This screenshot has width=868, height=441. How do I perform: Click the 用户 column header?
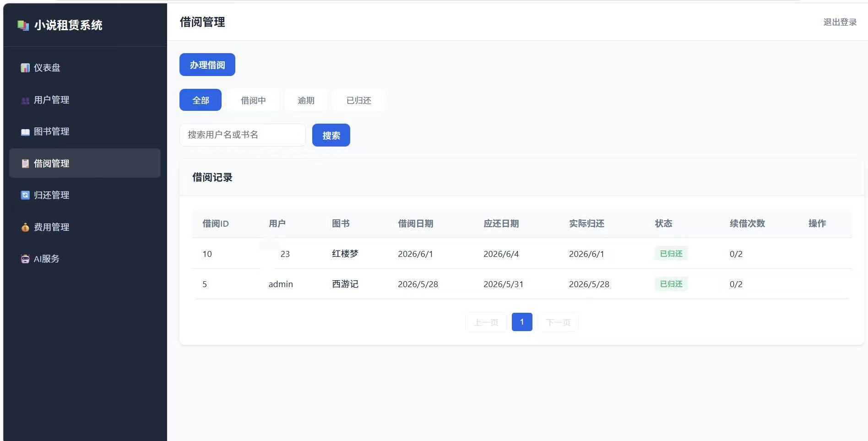277,223
